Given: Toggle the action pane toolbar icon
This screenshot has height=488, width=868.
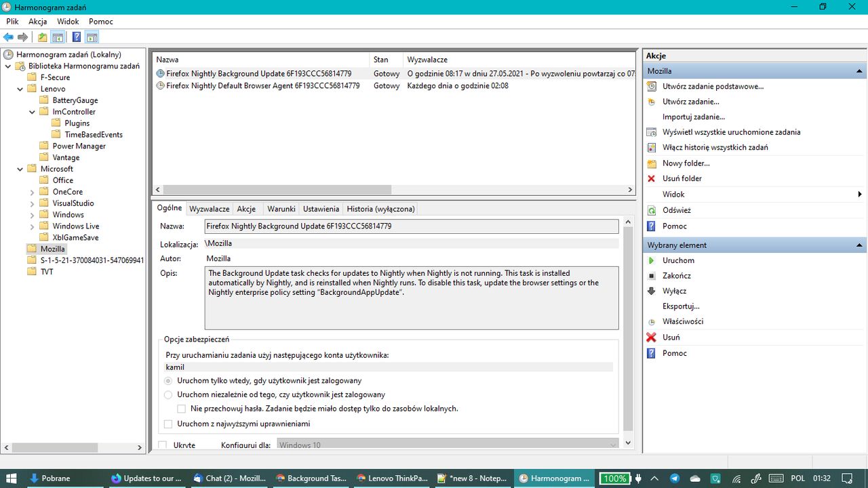Looking at the screenshot, I should pos(92,37).
